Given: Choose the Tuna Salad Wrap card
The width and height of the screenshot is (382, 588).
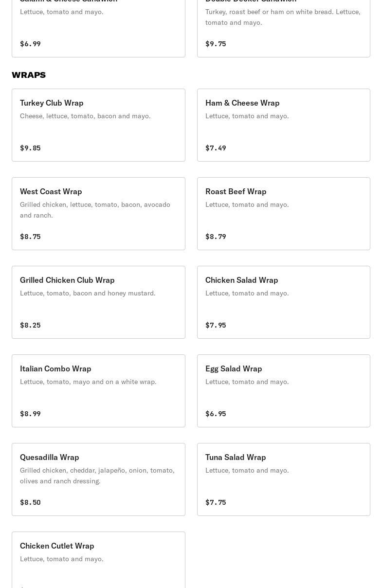Looking at the screenshot, I should 284,479.
